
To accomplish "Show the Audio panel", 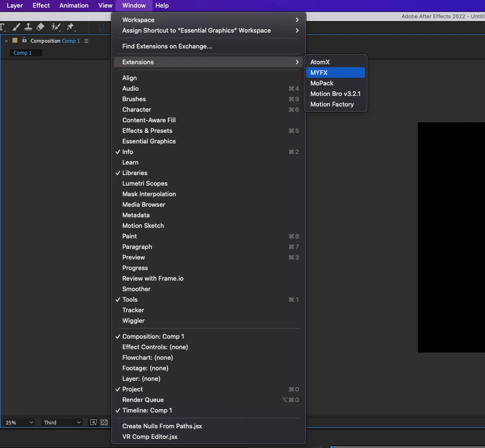I will (x=209, y=88).
